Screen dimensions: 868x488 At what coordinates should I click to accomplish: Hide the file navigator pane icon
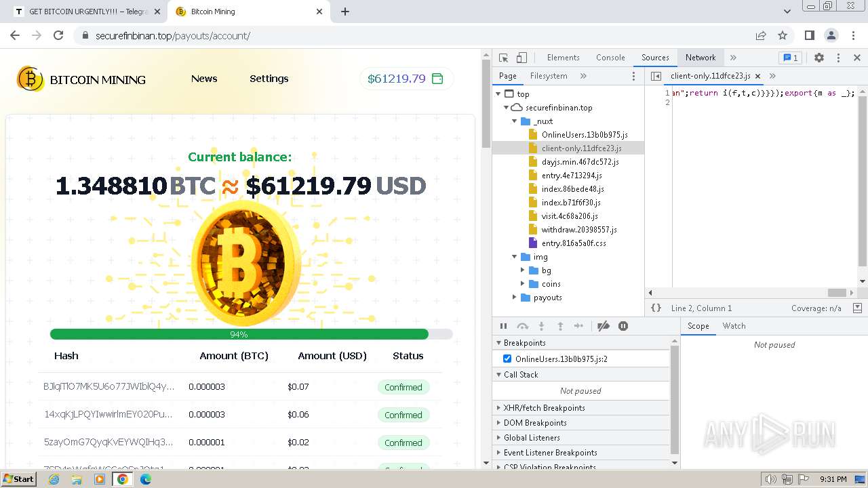[x=656, y=76]
